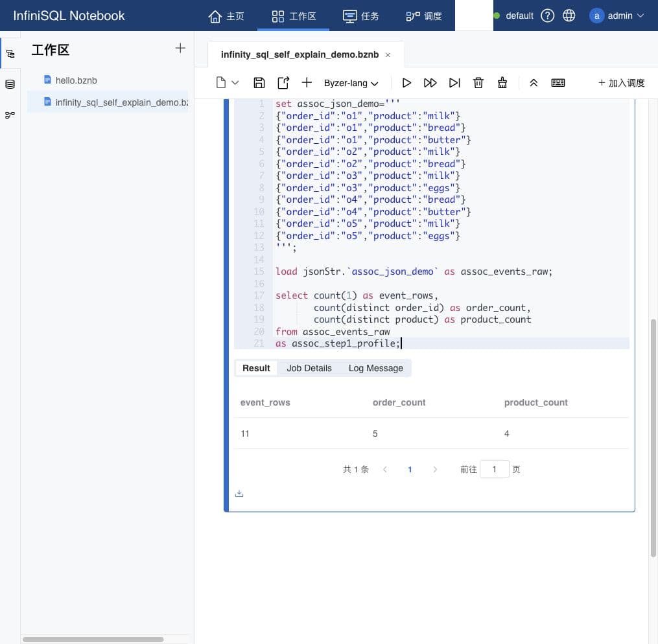Click the language globe icon
The height and width of the screenshot is (644, 658).
point(569,16)
